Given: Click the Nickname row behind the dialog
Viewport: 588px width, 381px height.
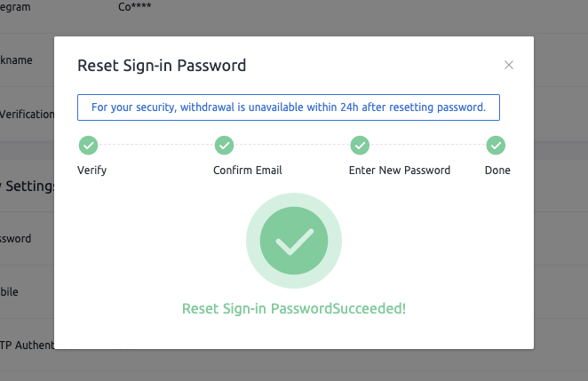Looking at the screenshot, I should pos(16,60).
